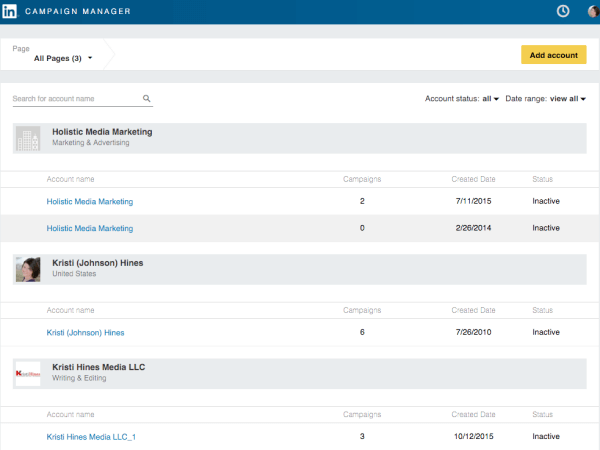Click the 2/26/2014 created date
Screen dimensions: 600x450
coord(473,228)
